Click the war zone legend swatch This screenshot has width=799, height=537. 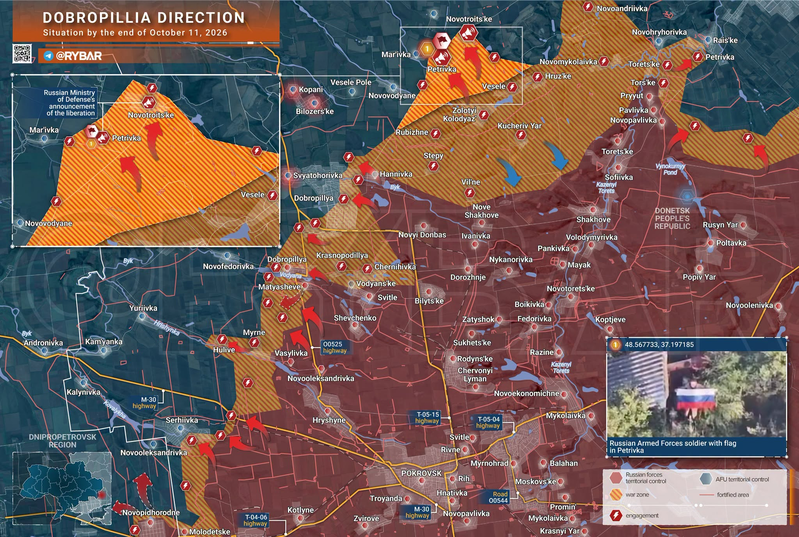(x=617, y=494)
